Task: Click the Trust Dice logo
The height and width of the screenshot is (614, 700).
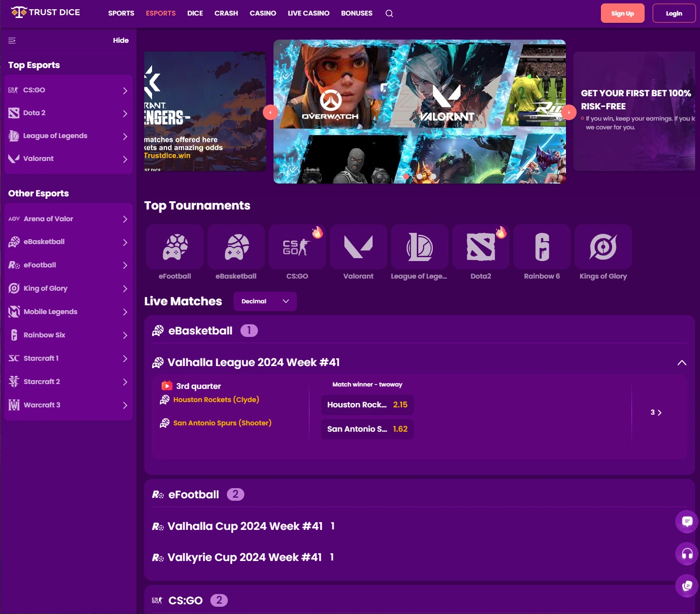Action: (45, 12)
